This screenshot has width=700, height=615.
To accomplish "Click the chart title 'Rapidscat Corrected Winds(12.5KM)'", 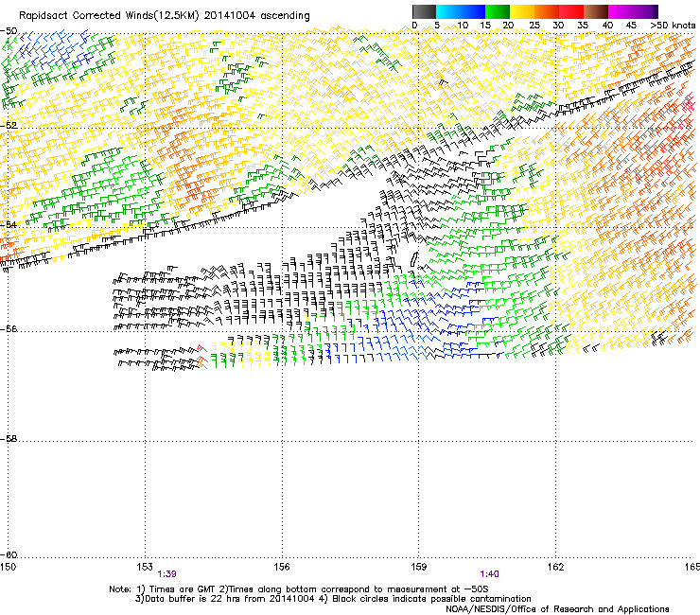I will point(109,16).
